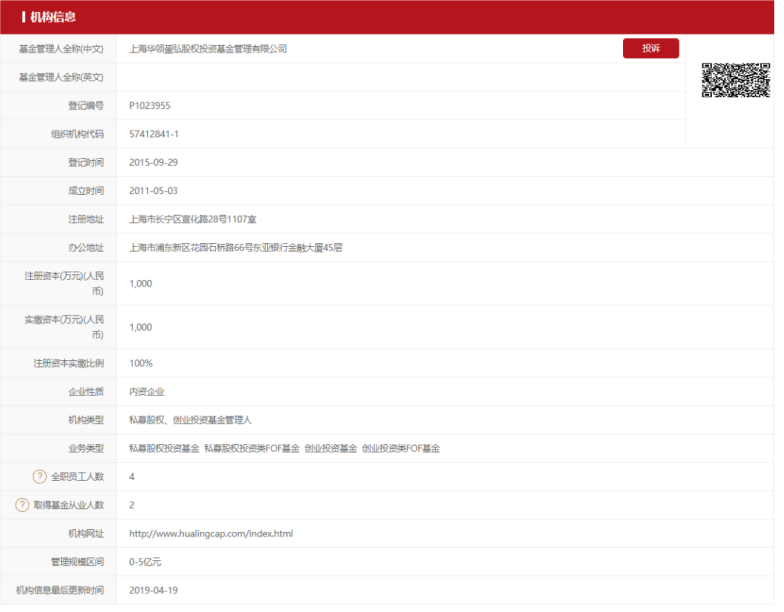Screen dimensions: 784x612
Task: Select registration number P1023955
Action: 152,106
